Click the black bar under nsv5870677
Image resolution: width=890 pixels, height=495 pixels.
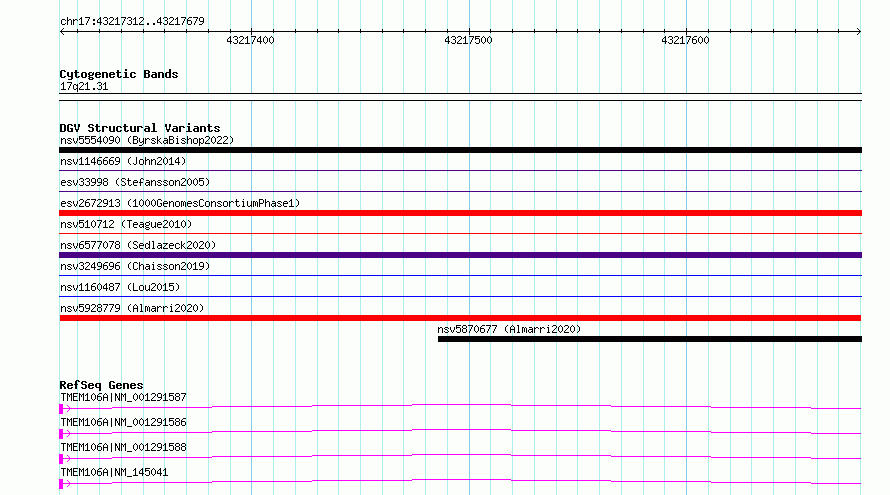click(x=650, y=339)
